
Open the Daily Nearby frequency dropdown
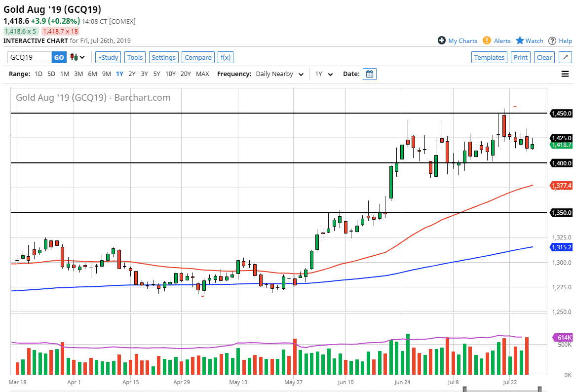[x=279, y=74]
